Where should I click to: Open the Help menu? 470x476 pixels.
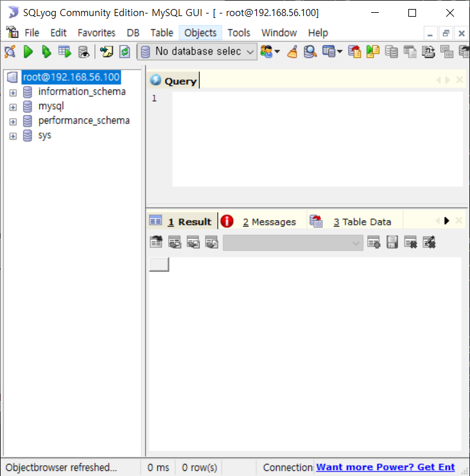tap(318, 33)
